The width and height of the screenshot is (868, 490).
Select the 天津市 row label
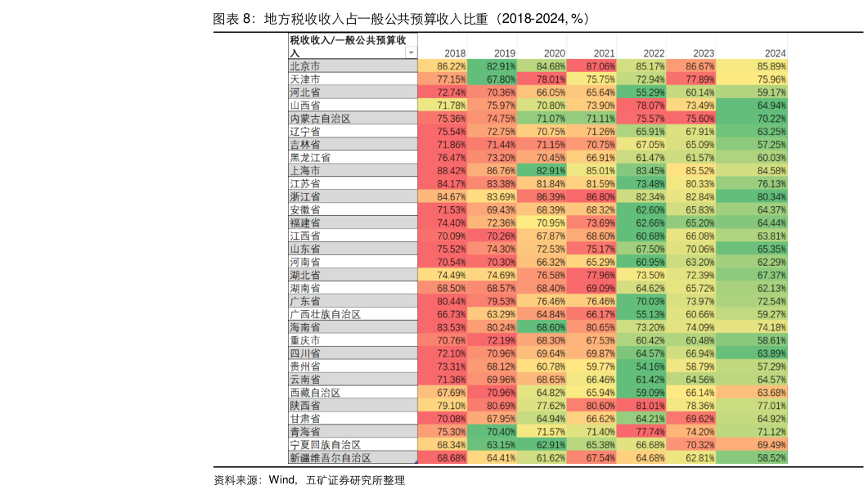[x=353, y=79]
